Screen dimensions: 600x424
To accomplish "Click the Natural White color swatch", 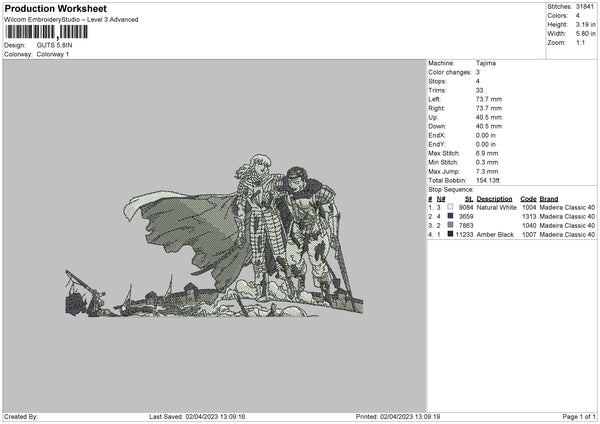I will tap(450, 207).
